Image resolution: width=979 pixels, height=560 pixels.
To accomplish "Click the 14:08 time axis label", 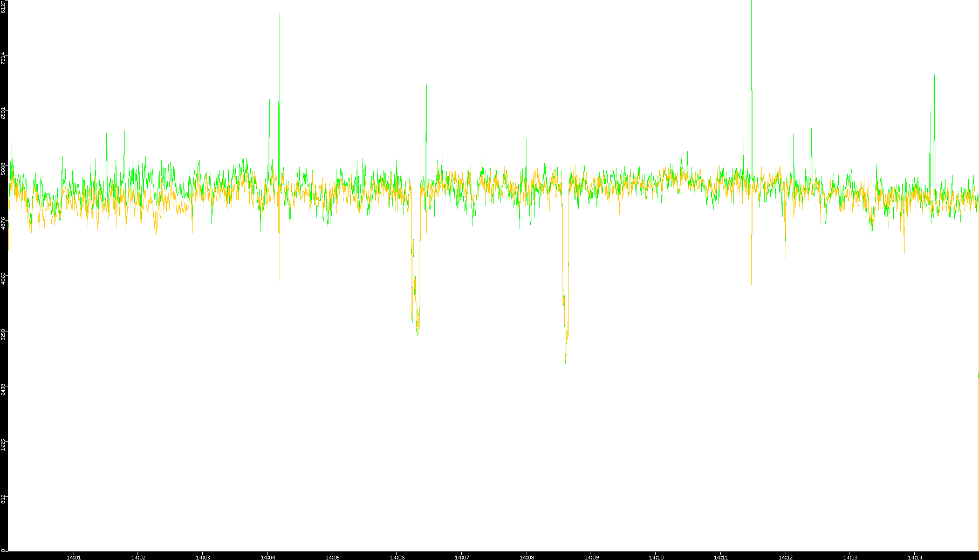I will tap(526, 557).
